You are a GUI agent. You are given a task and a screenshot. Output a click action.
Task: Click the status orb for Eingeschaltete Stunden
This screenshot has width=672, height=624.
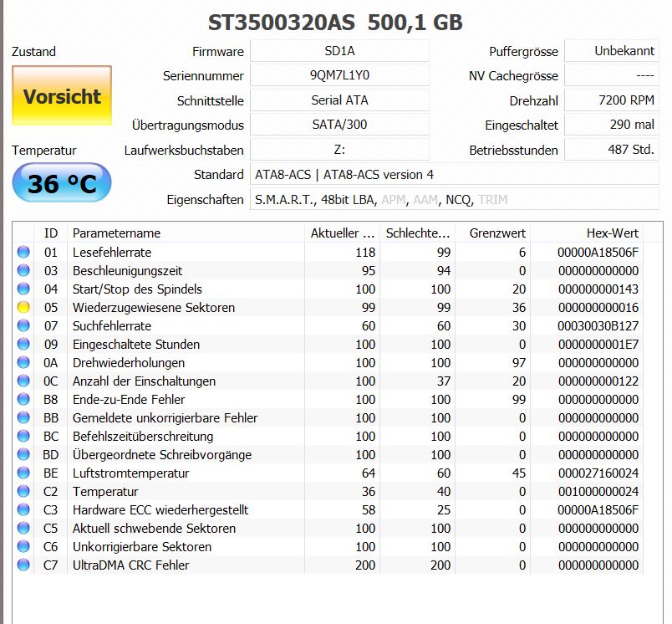[23, 345]
